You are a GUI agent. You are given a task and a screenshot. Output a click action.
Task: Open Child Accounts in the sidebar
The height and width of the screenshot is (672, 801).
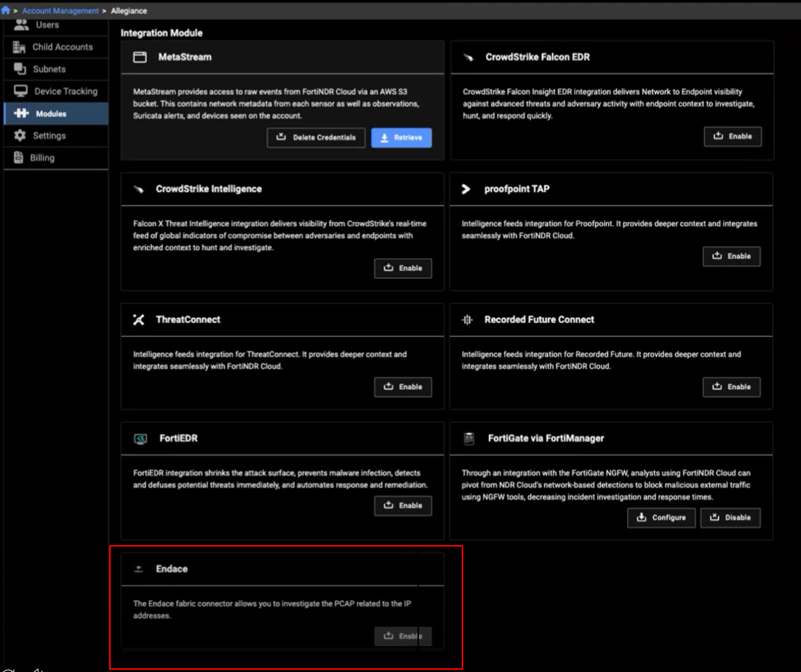(x=55, y=47)
